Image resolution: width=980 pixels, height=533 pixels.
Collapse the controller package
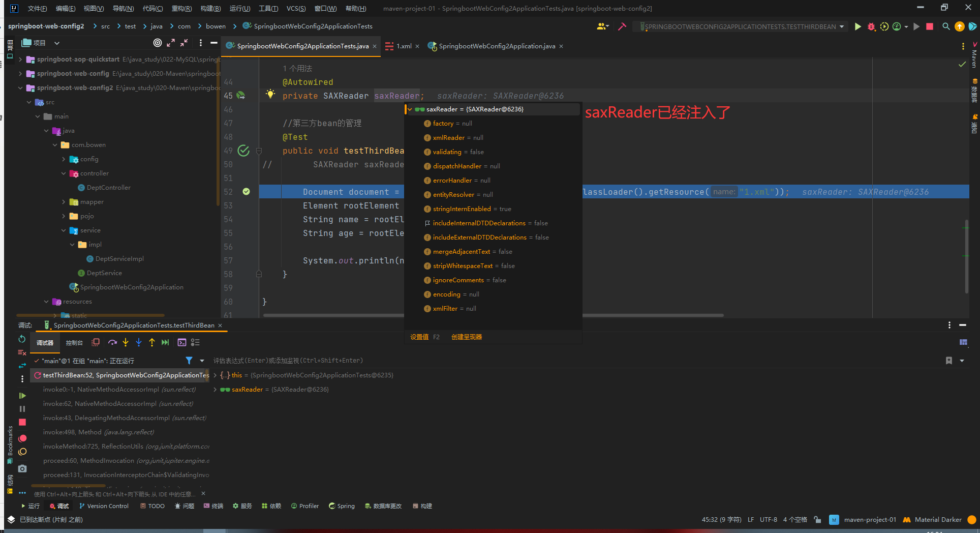point(64,173)
